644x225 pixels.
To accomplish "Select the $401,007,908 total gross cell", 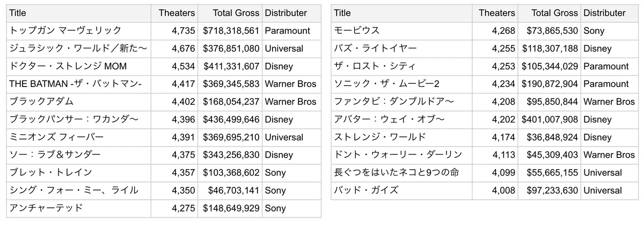I will click(549, 119).
